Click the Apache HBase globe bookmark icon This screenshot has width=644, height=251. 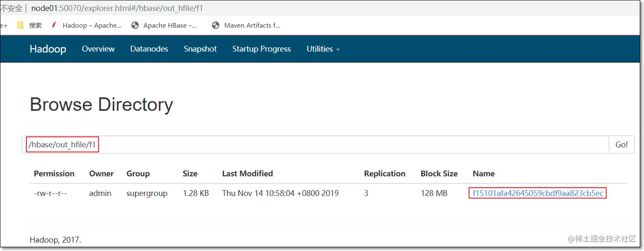(x=135, y=26)
